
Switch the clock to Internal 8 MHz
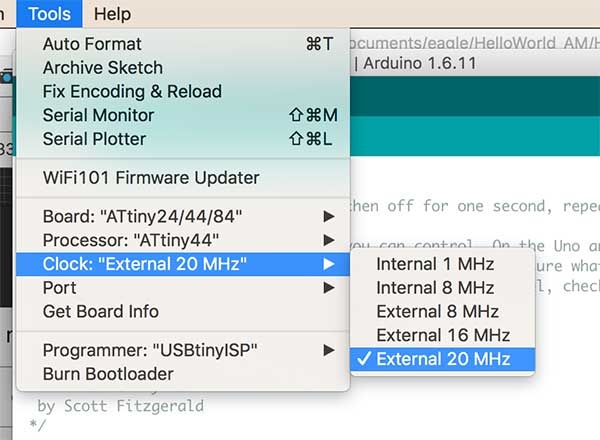(435, 288)
